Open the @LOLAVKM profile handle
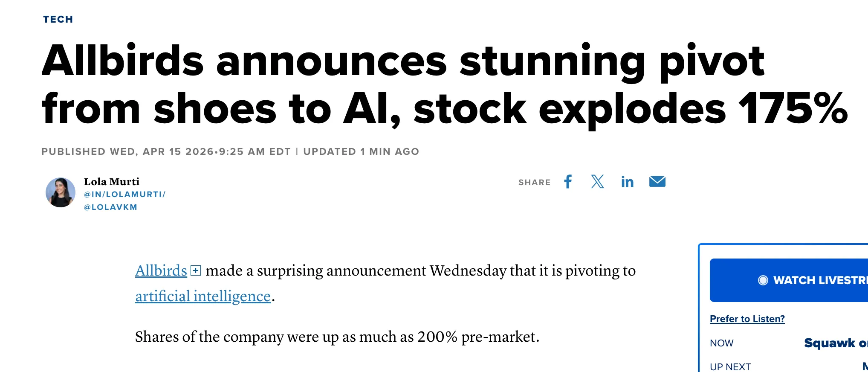Image resolution: width=868 pixels, height=372 pixels. coord(111,207)
